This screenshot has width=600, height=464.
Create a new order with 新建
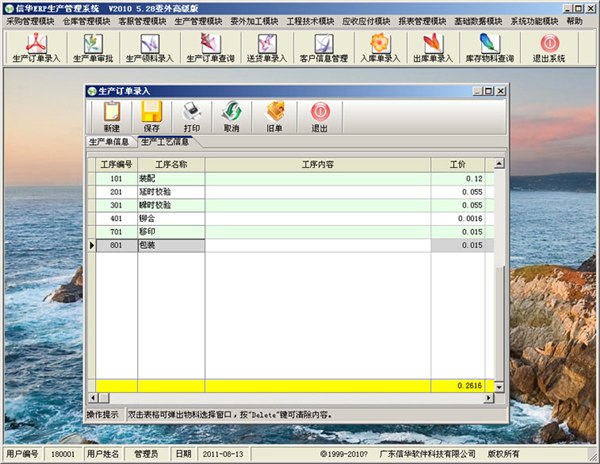[112, 117]
